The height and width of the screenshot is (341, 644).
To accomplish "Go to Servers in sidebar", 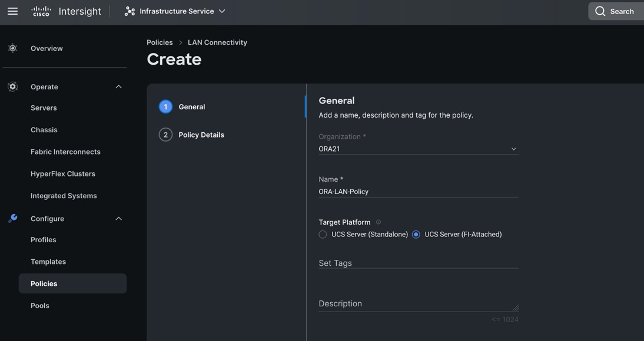I will [x=44, y=108].
